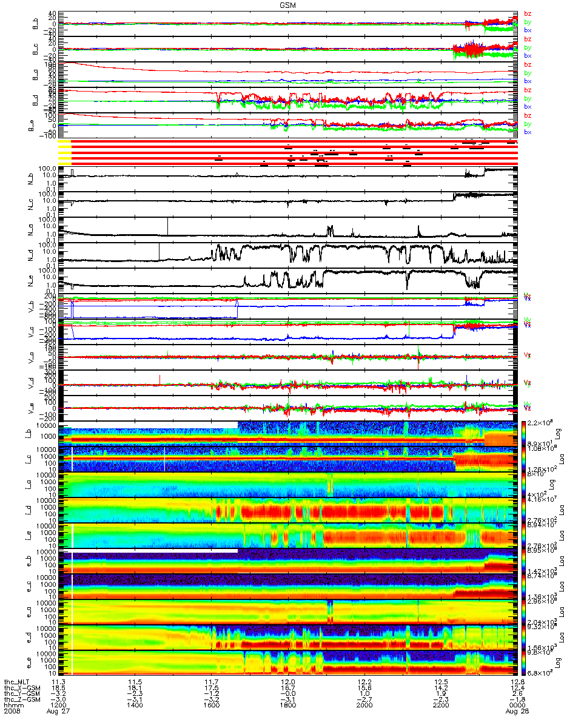Image resolution: width=564 pixels, height=728 pixels.
Task: Click green by legend of B_b panel
Action: (528, 22)
